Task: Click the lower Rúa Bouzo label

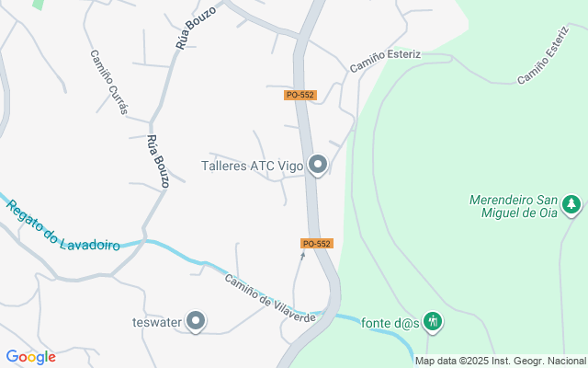Action: [x=158, y=161]
